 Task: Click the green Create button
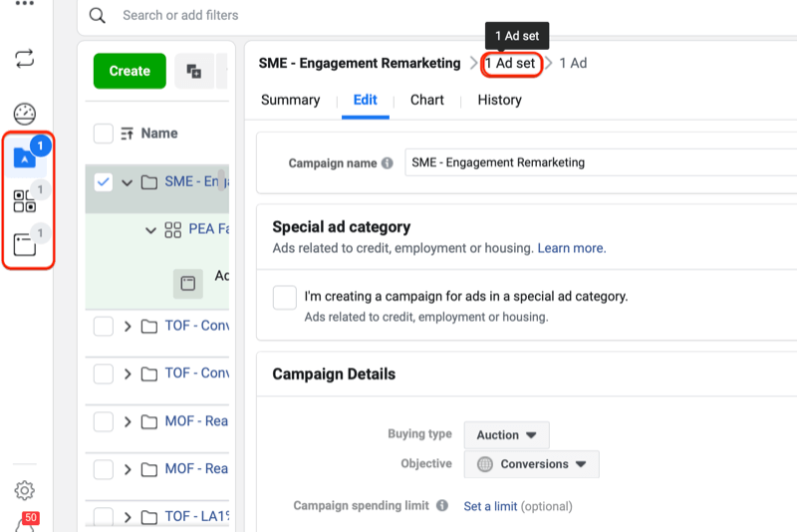point(130,71)
